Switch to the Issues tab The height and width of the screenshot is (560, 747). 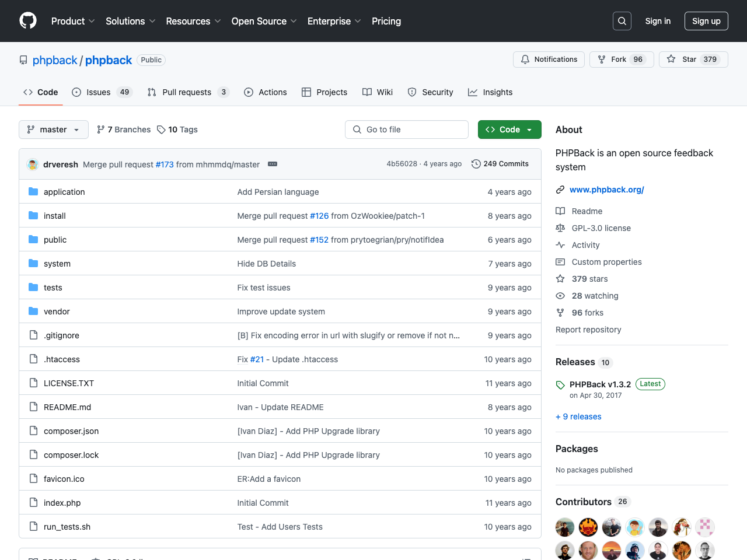(102, 92)
